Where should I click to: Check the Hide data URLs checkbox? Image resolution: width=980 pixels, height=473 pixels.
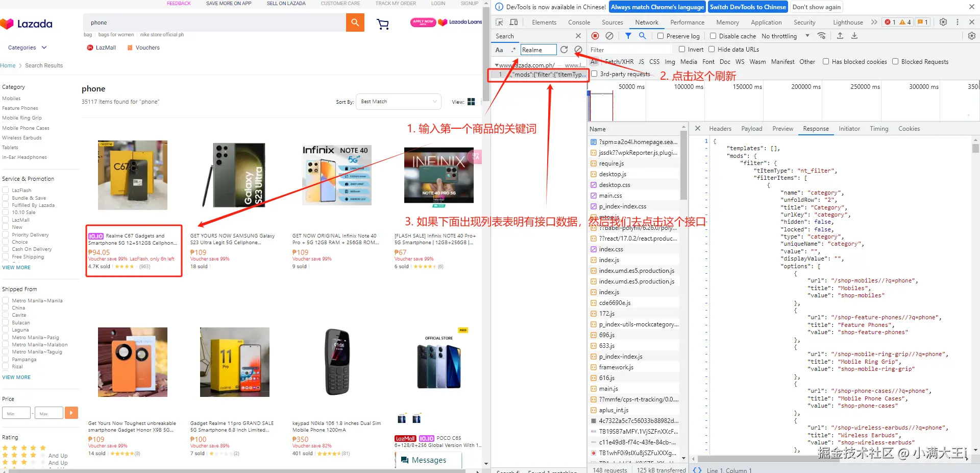click(712, 49)
